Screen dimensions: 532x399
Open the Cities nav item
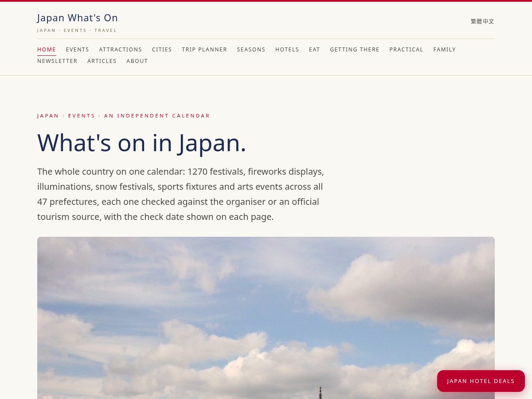pos(162,50)
